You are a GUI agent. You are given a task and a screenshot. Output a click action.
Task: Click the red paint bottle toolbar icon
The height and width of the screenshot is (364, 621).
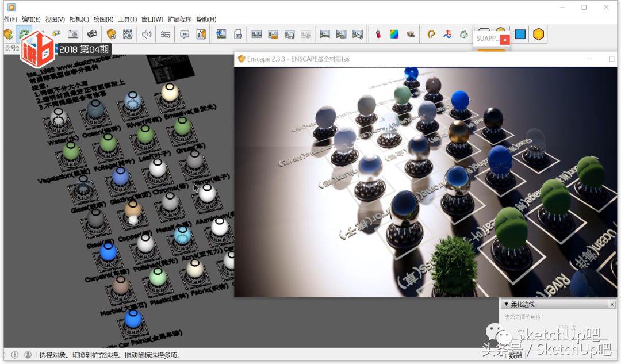pyautogui.click(x=378, y=35)
